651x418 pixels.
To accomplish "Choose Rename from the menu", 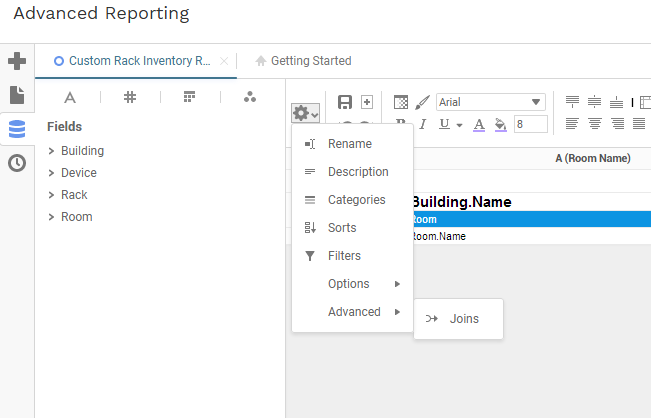I will 352,144.
